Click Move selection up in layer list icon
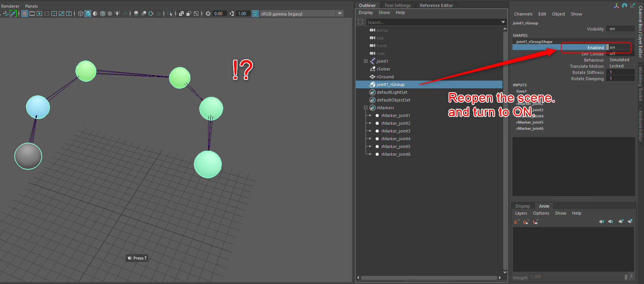 601,222
